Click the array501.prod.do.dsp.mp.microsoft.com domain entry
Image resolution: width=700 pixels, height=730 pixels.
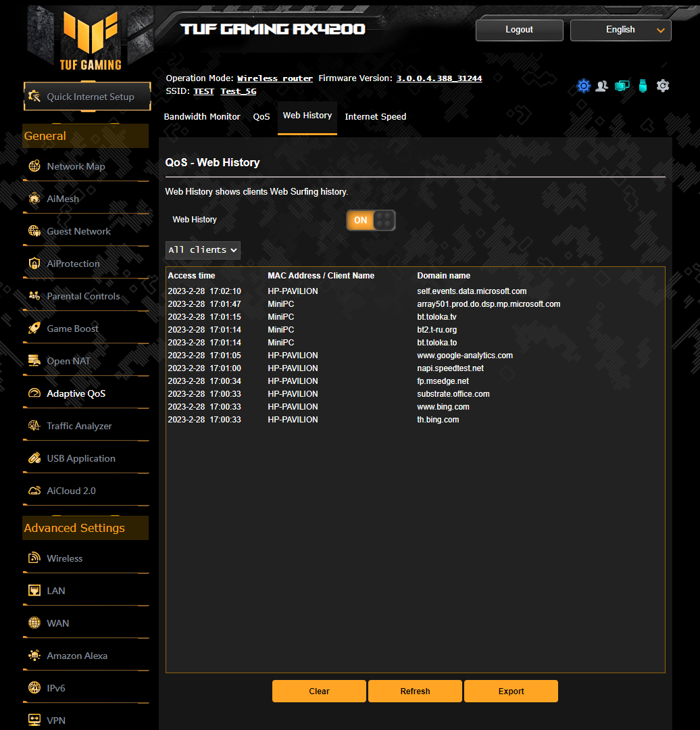tap(489, 304)
